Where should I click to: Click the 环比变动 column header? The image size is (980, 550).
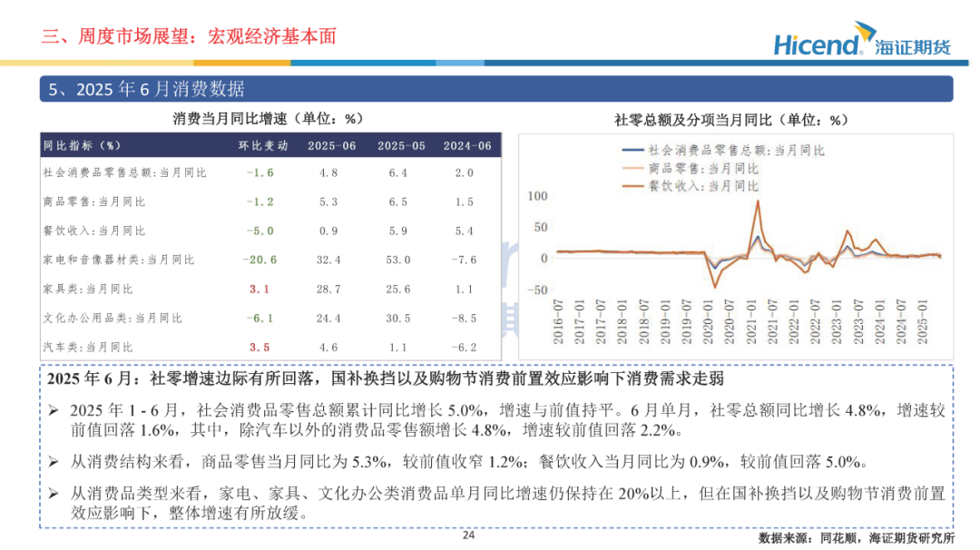click(x=263, y=145)
